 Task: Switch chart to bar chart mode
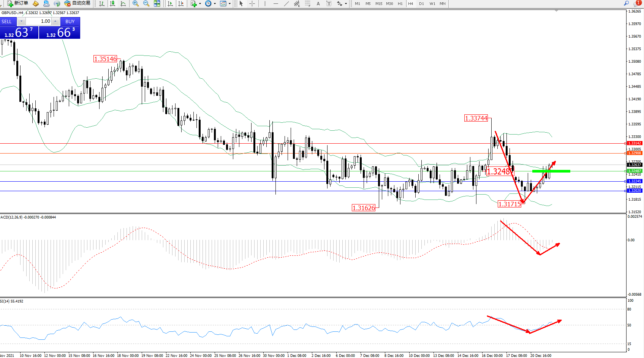102,4
